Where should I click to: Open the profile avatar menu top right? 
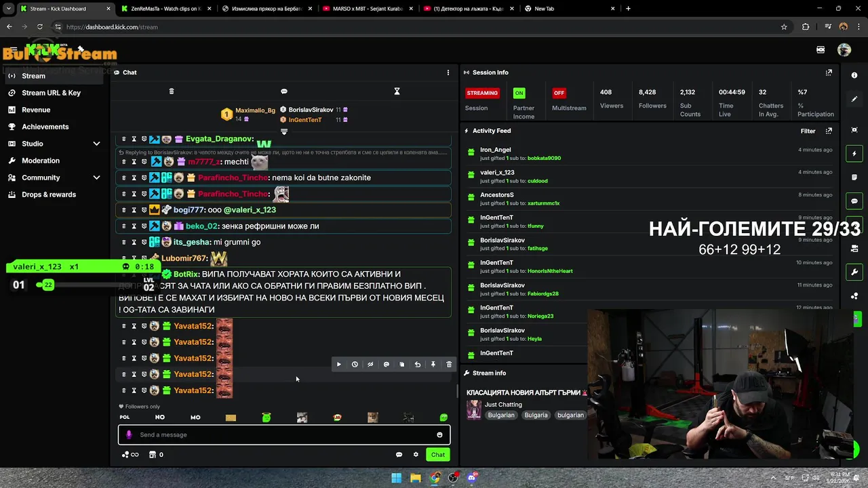click(844, 49)
